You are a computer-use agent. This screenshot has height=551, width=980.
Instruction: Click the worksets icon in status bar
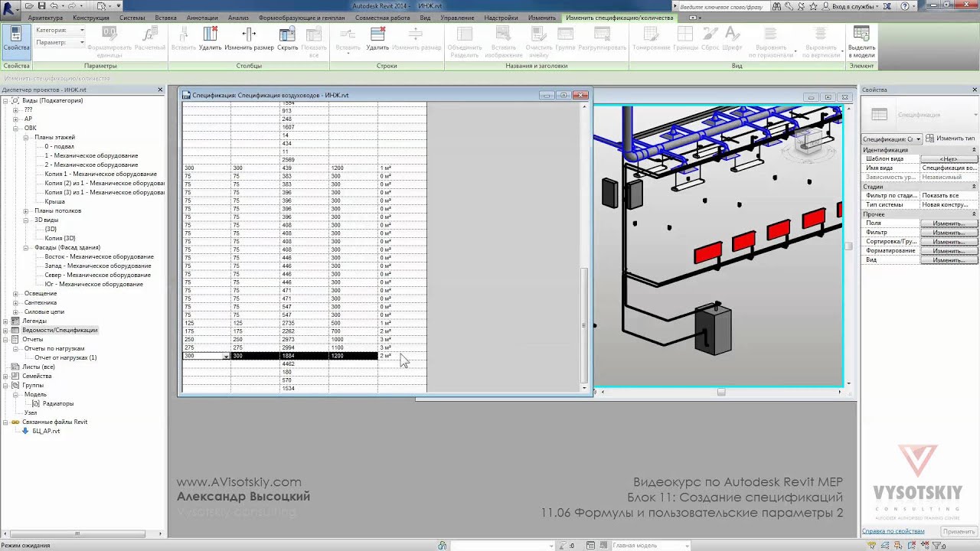pyautogui.click(x=443, y=546)
